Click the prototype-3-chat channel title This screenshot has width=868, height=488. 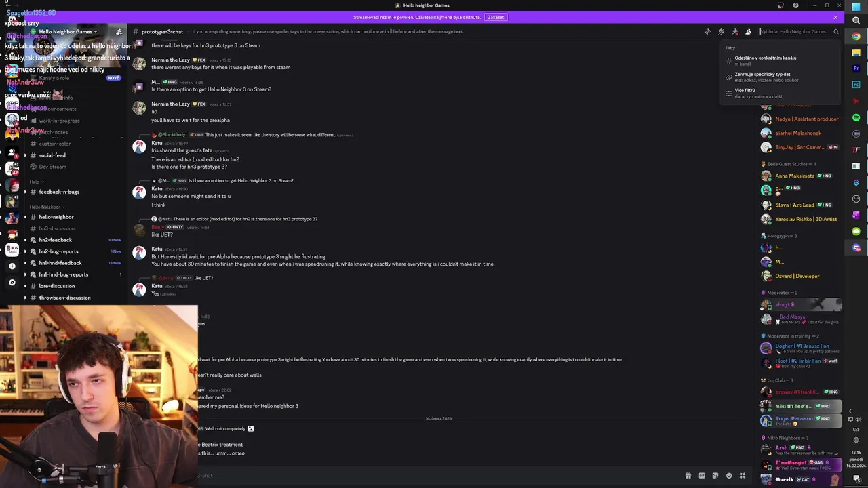[162, 32]
